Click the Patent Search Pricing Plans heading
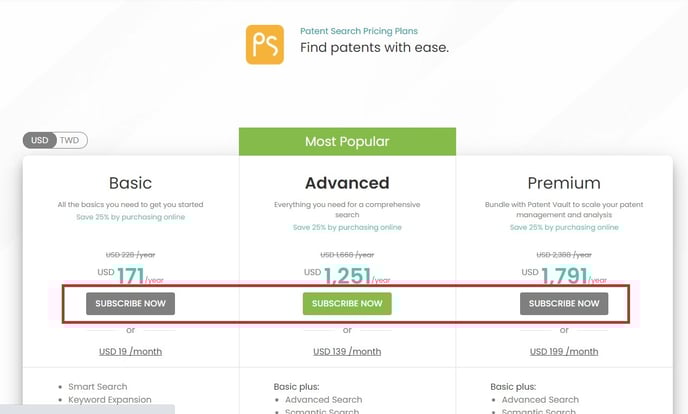This screenshot has height=414, width=688. (358, 31)
